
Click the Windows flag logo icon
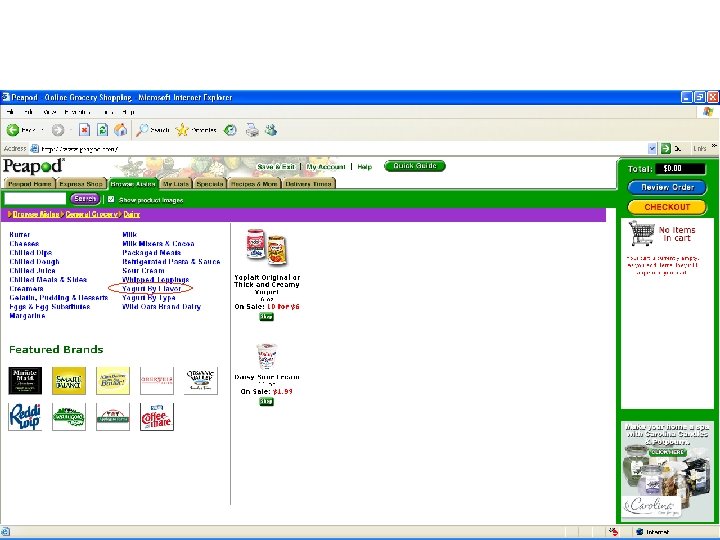pyautogui.click(x=708, y=112)
